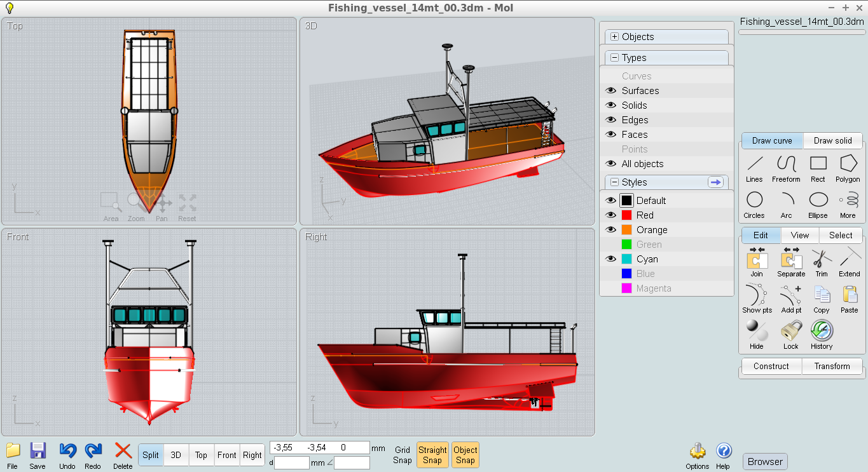Open the Select tab
868x472 pixels.
click(841, 235)
